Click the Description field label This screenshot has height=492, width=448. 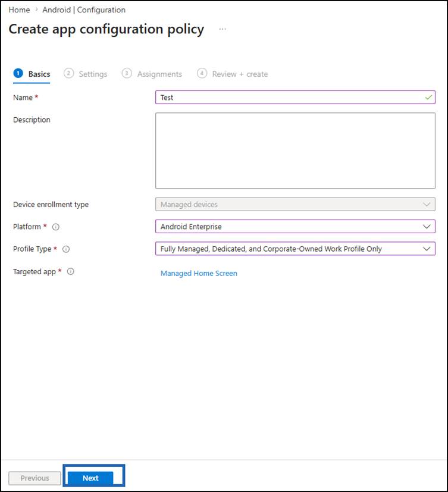[32, 120]
